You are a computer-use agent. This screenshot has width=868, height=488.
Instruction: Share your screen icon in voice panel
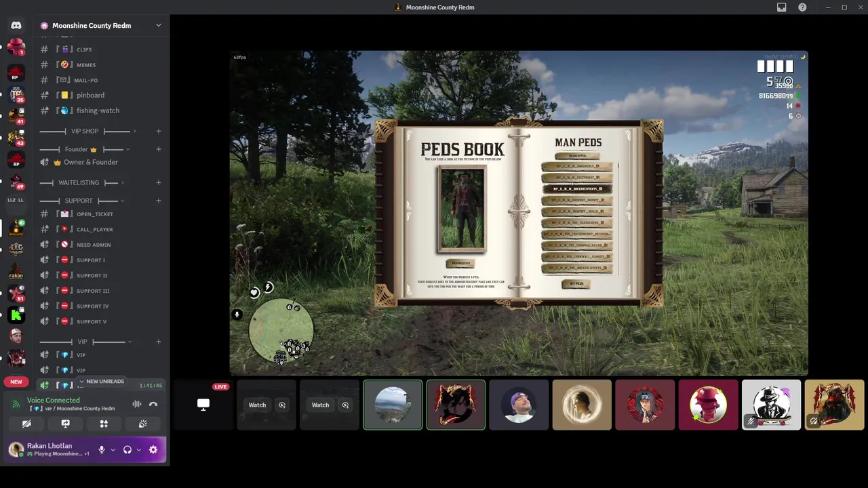[x=65, y=424]
